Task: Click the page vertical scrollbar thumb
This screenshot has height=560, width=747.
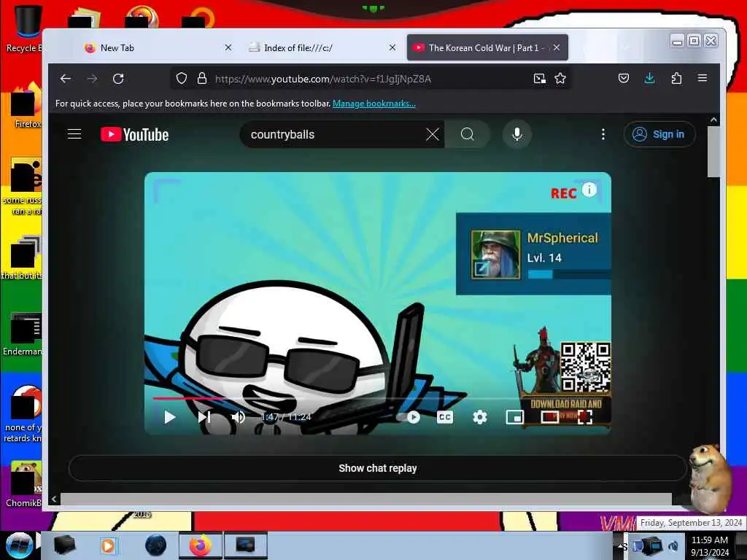Action: (x=713, y=152)
